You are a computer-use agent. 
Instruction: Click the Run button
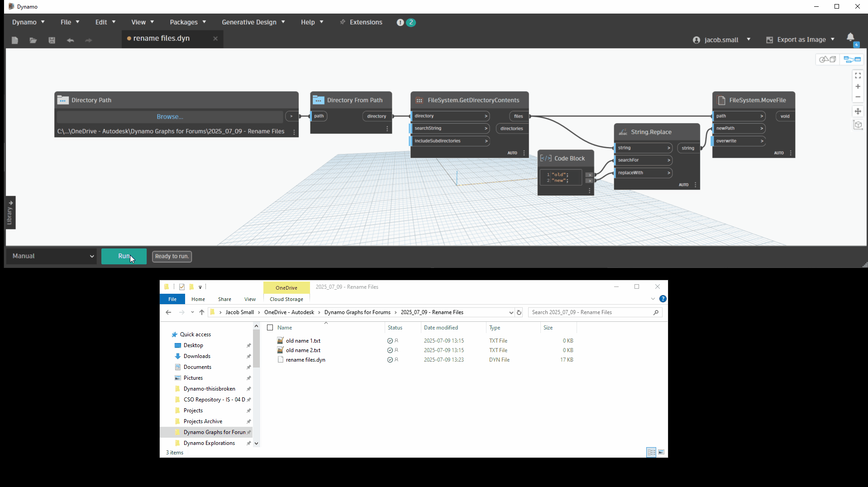pos(124,256)
